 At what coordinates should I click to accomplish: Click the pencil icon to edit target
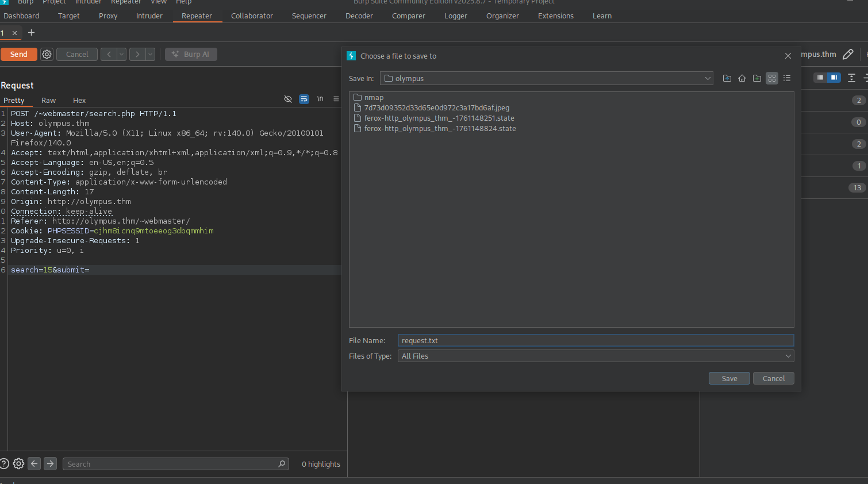848,54
